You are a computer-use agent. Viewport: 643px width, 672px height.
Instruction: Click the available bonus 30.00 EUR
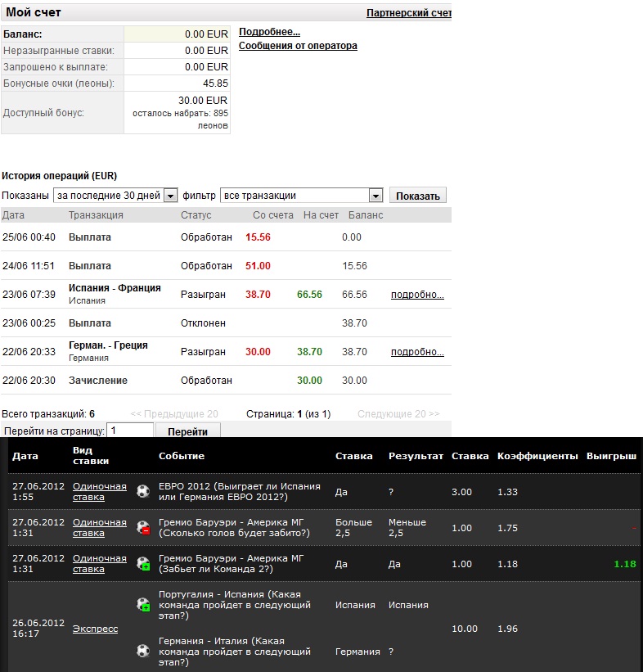click(x=203, y=101)
